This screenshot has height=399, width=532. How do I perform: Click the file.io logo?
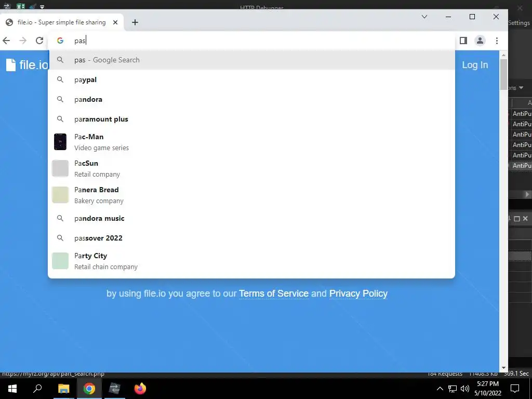tap(27, 65)
